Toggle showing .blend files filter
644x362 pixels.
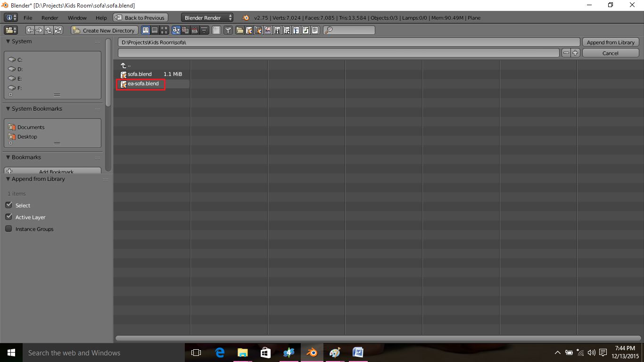pos(249,30)
